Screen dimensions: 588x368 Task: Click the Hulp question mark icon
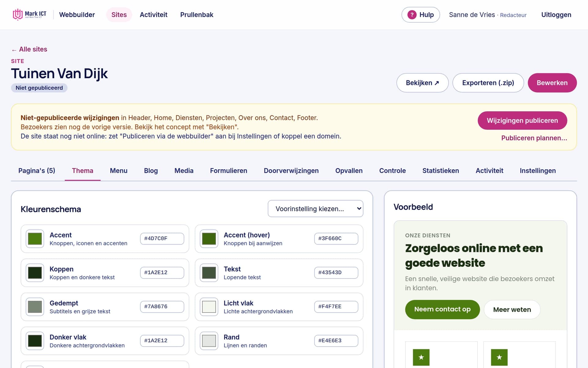[412, 15]
